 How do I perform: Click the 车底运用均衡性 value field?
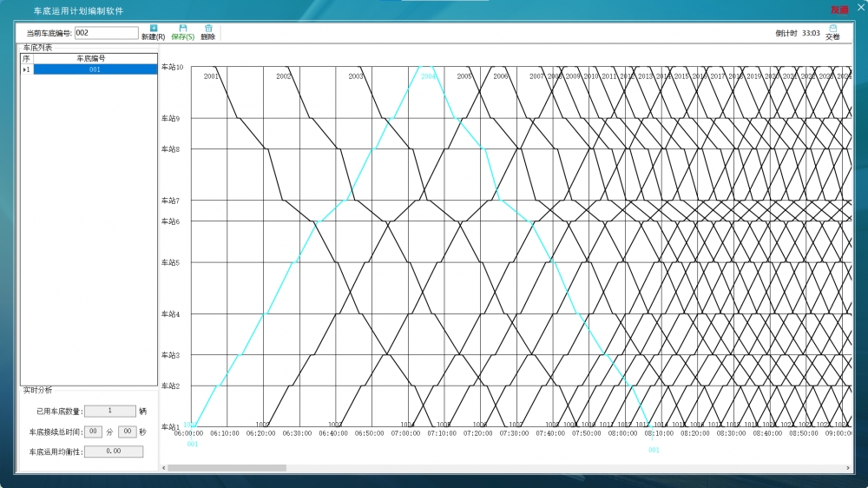pyautogui.click(x=113, y=452)
